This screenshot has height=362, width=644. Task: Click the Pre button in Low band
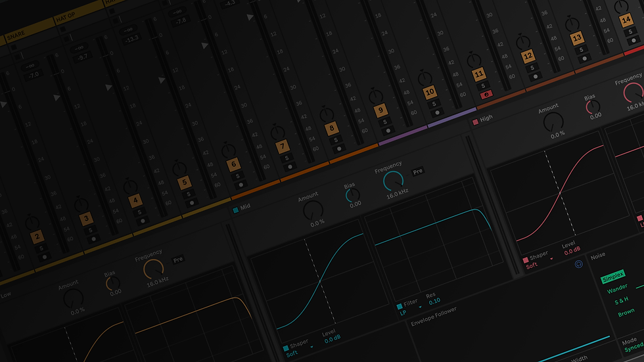(x=178, y=260)
